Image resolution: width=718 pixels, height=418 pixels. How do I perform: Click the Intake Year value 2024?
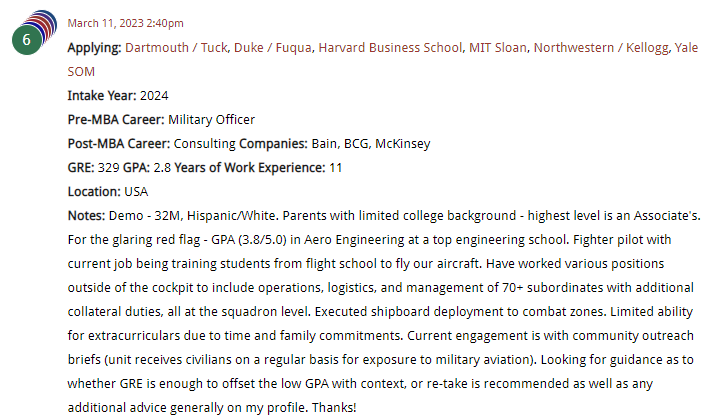pos(154,96)
